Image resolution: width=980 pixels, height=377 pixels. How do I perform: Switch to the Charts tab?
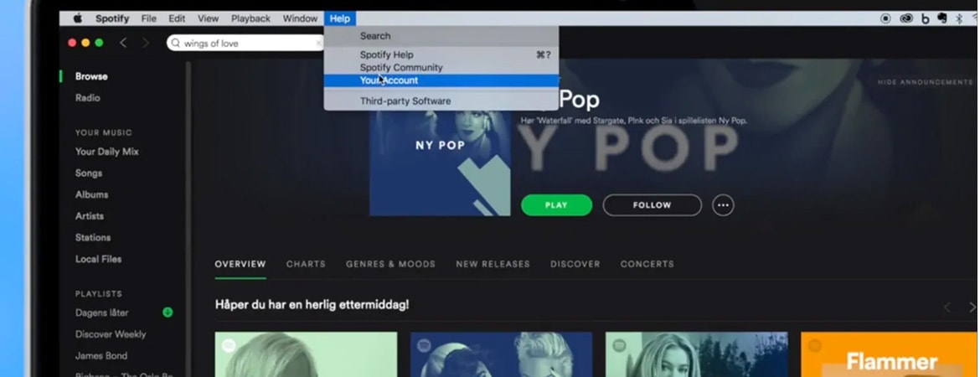[306, 264]
